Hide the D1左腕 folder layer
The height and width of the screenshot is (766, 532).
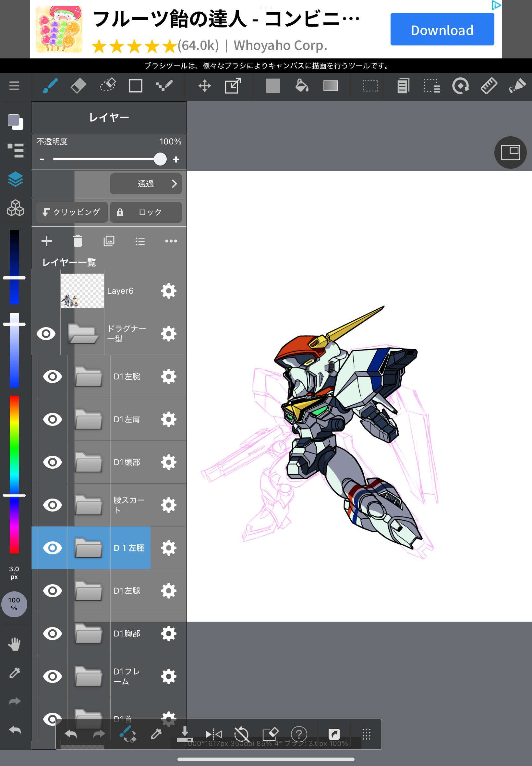pyautogui.click(x=52, y=377)
